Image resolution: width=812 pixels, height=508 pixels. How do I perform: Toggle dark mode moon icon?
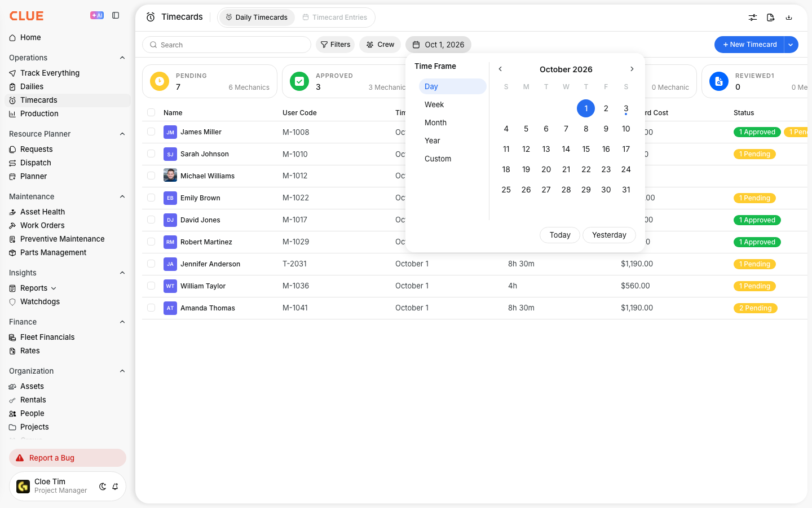[103, 487]
